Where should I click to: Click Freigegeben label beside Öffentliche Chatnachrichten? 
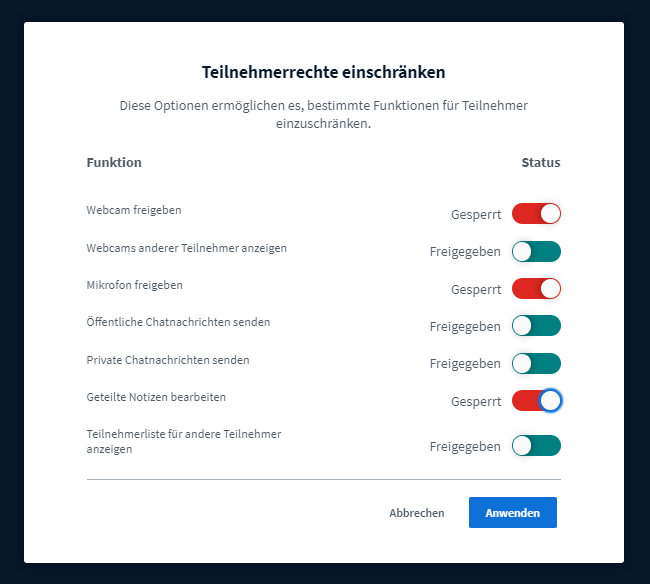465,327
